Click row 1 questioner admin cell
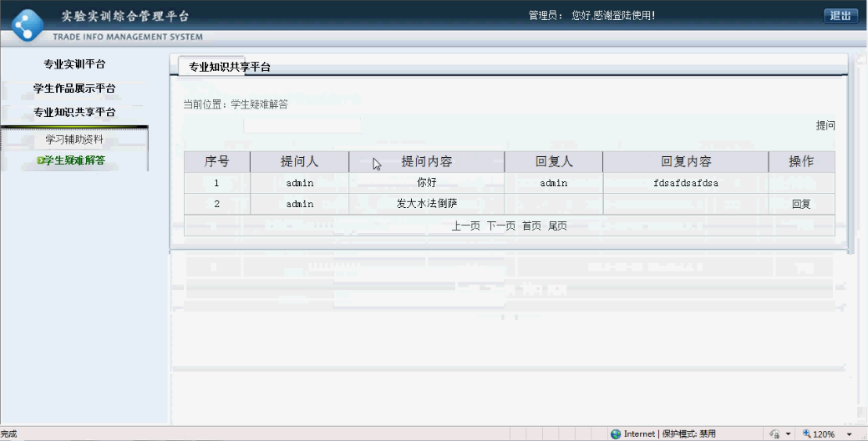 click(x=299, y=183)
